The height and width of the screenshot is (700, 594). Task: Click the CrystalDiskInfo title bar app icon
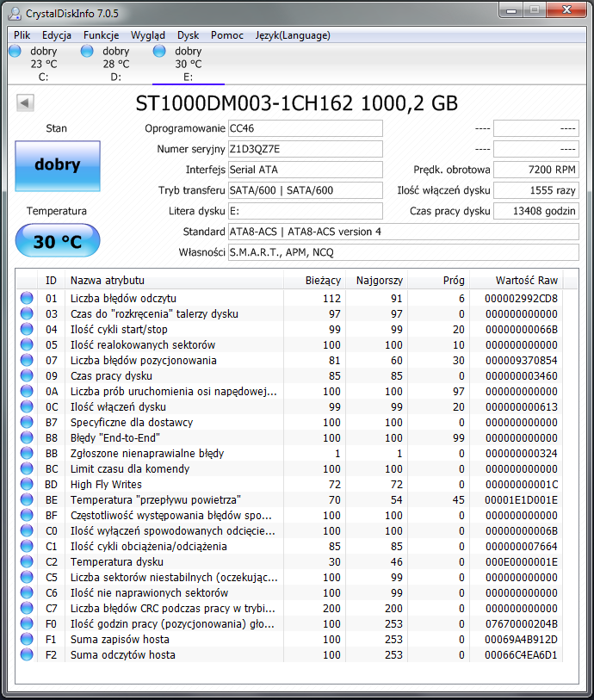coord(15,14)
